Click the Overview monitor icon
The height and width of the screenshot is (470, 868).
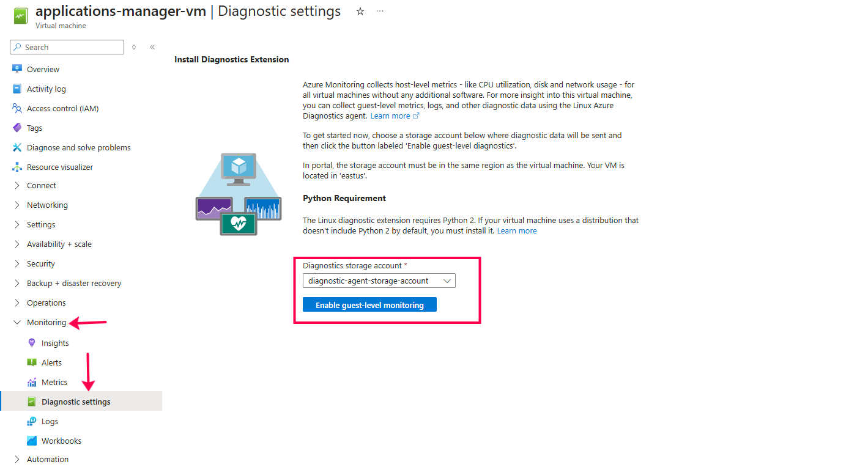(17, 69)
